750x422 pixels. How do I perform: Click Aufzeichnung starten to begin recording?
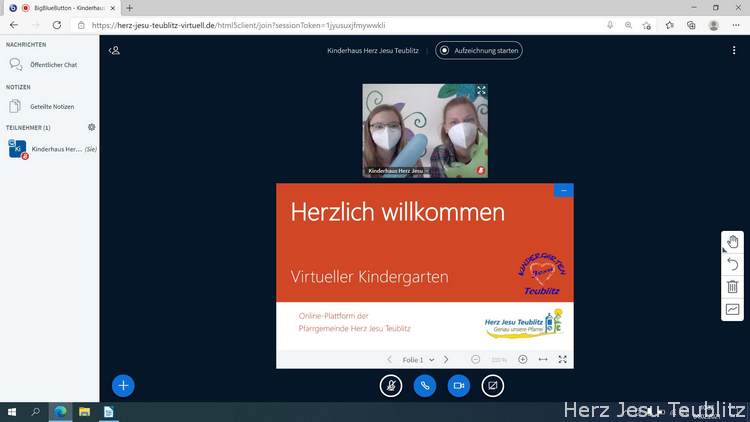479,50
